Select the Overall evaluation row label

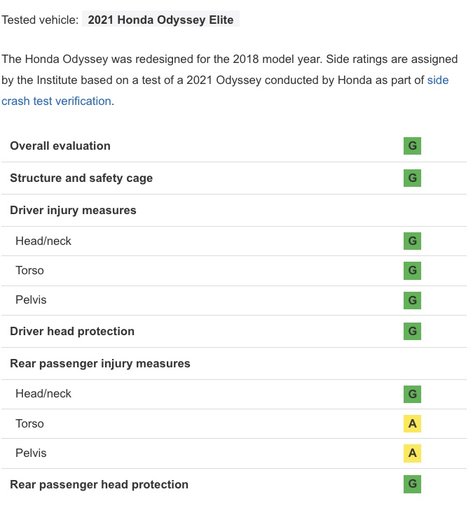click(x=60, y=146)
